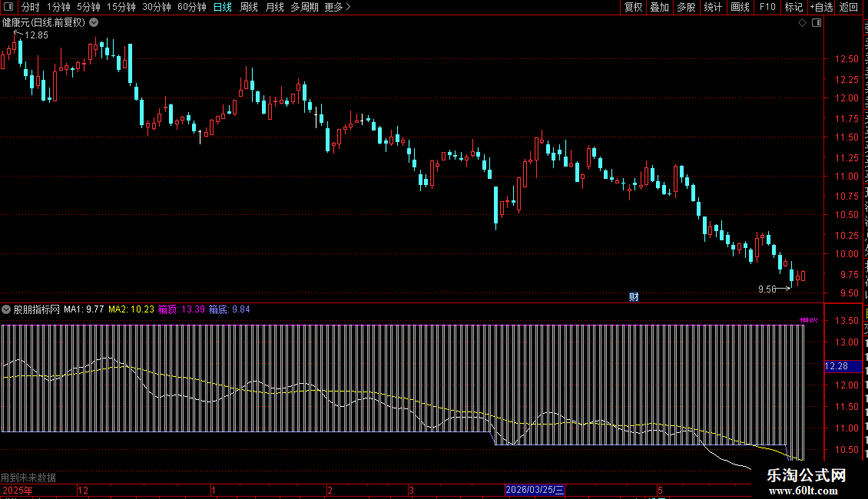Screen dimensions: 868x499
Task: Open 多股 multi-stock view
Action: (686, 7)
